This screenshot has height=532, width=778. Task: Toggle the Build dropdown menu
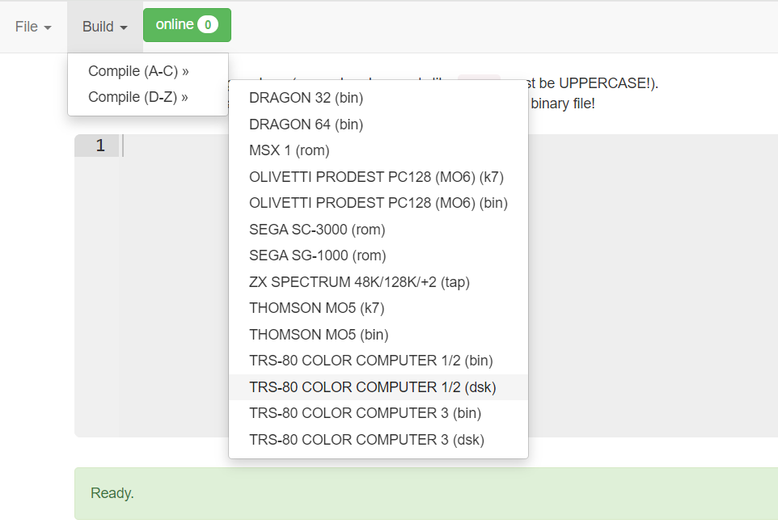(105, 27)
